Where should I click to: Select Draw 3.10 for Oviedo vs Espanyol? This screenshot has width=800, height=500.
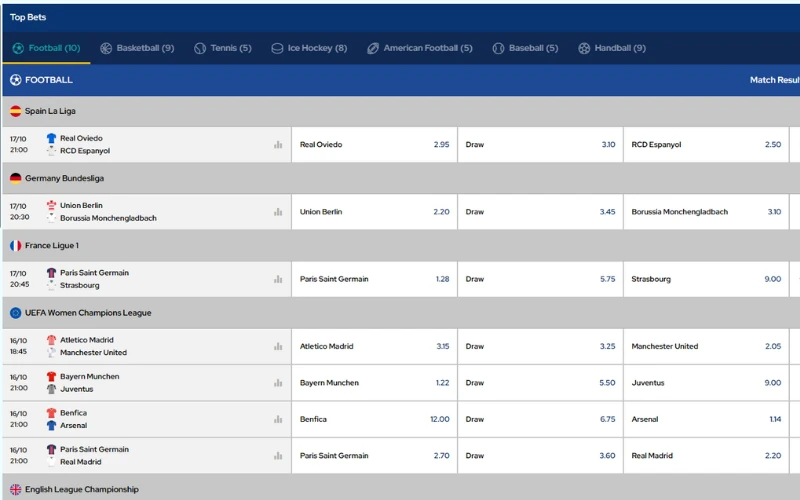coord(540,145)
